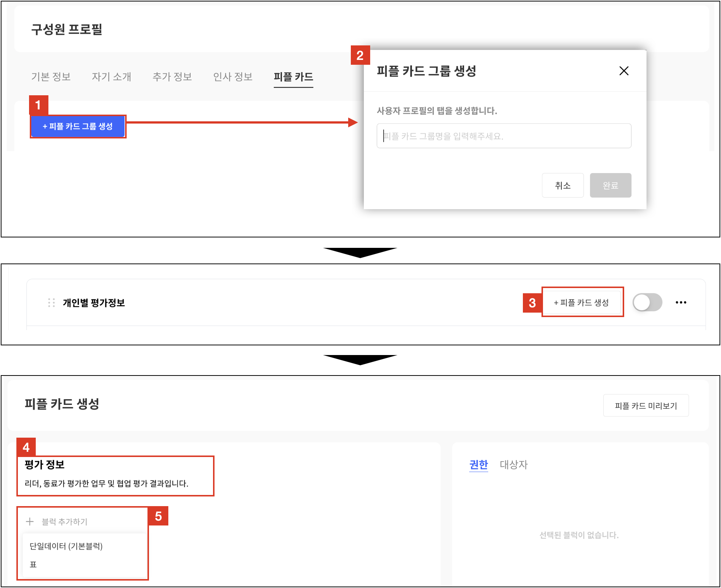721x588 pixels.
Task: Click the group name input field
Action: (504, 136)
